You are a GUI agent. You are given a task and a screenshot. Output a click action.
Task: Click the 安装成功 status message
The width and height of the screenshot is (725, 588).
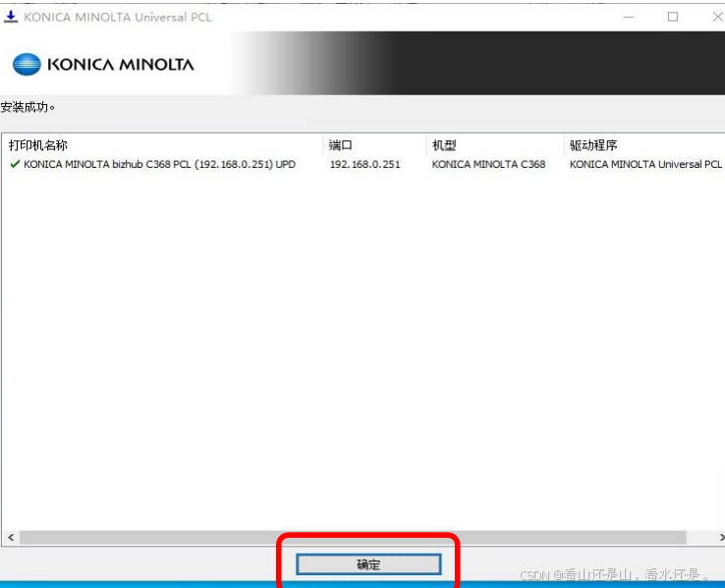[28, 108]
